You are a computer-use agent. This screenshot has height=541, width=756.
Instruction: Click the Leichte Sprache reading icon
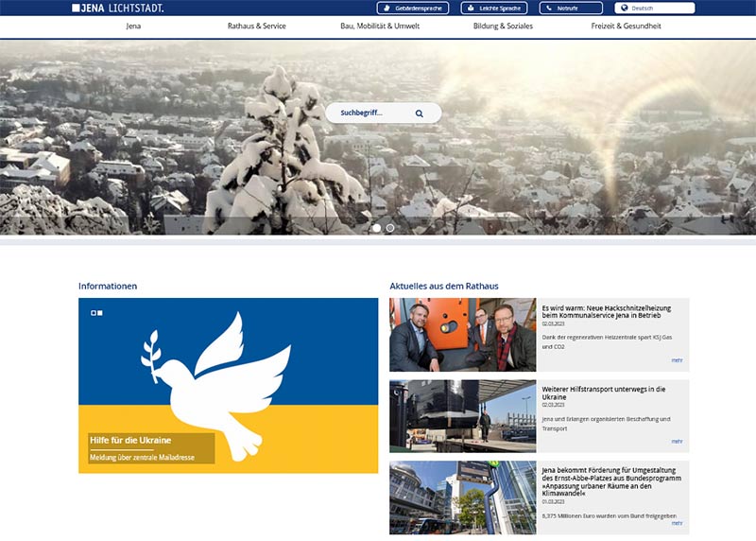click(471, 9)
